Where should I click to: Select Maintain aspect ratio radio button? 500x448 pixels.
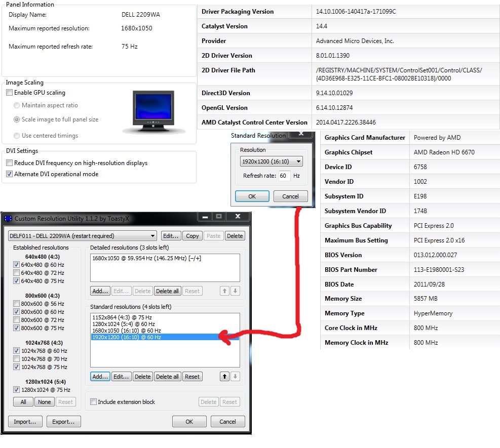17,105
